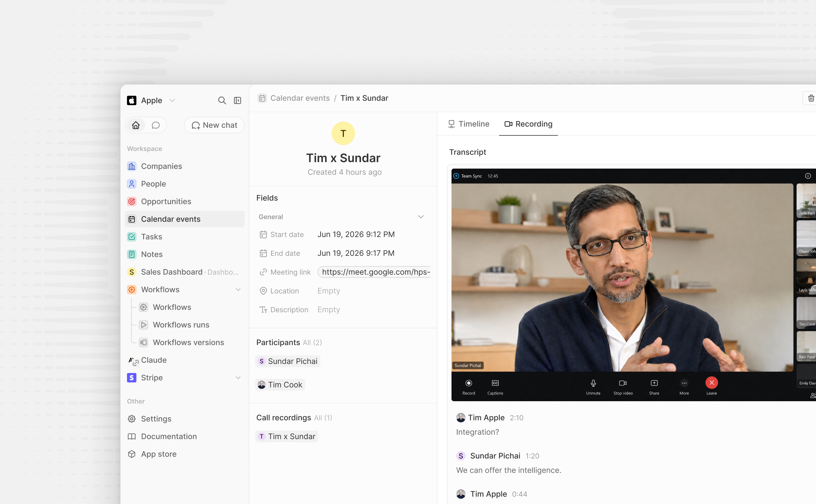
Task: Open Documentation in the sidebar
Action: point(185,436)
